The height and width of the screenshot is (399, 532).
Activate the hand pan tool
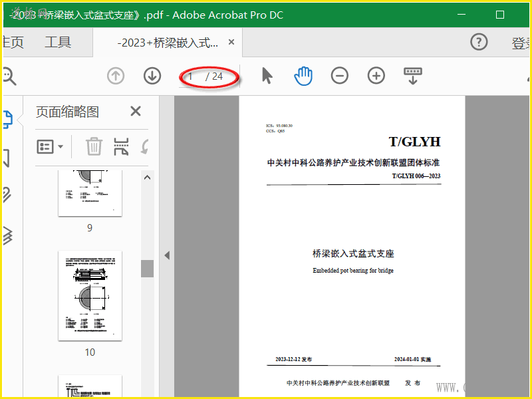point(303,76)
